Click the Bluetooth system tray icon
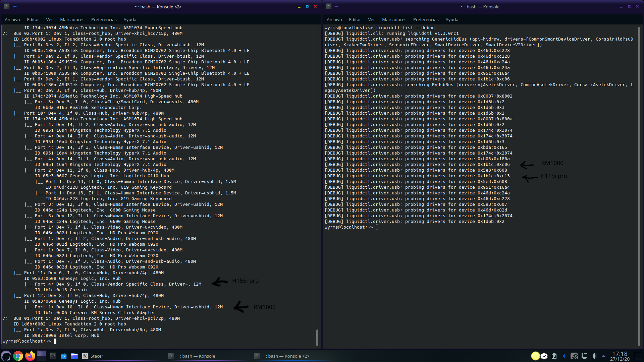This screenshot has width=644, height=362. [x=564, y=356]
